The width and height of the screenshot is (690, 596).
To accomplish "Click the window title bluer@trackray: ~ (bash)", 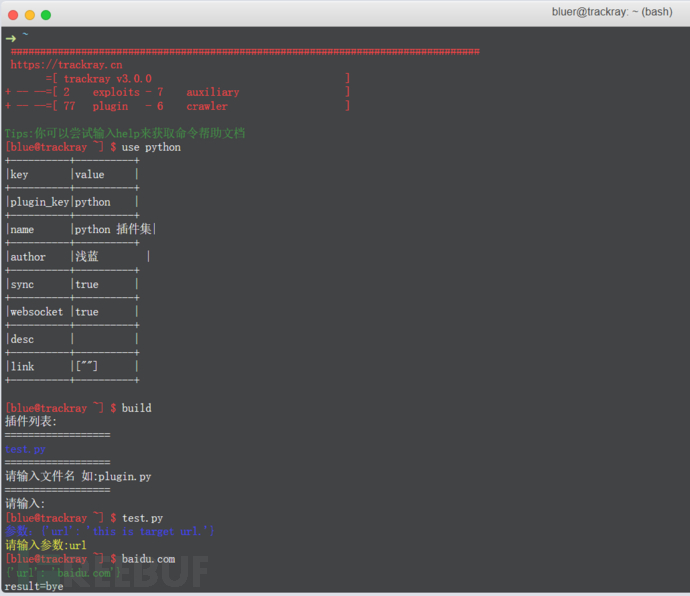I will 612,12.
